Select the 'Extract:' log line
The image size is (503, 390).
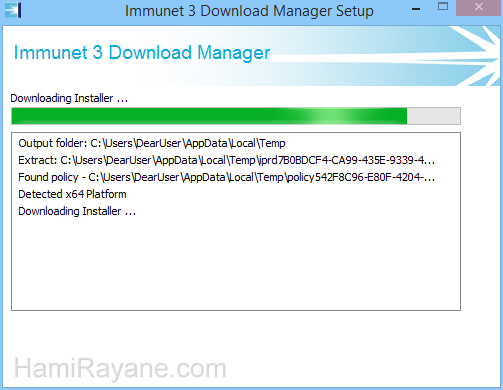click(x=226, y=160)
